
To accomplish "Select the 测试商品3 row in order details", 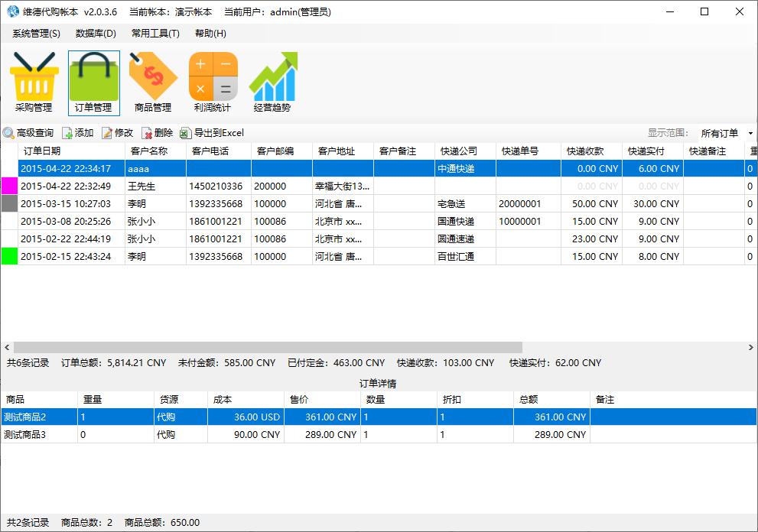I will point(38,434).
